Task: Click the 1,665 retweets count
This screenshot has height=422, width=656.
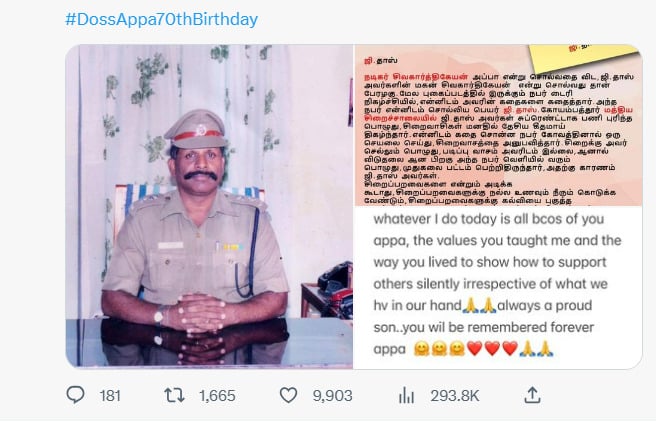Action: 217,396
